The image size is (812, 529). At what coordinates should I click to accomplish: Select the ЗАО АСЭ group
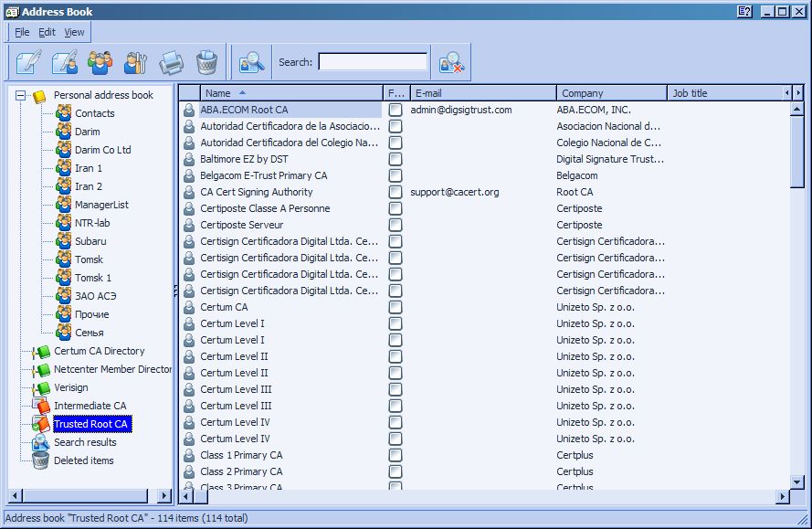click(x=96, y=296)
